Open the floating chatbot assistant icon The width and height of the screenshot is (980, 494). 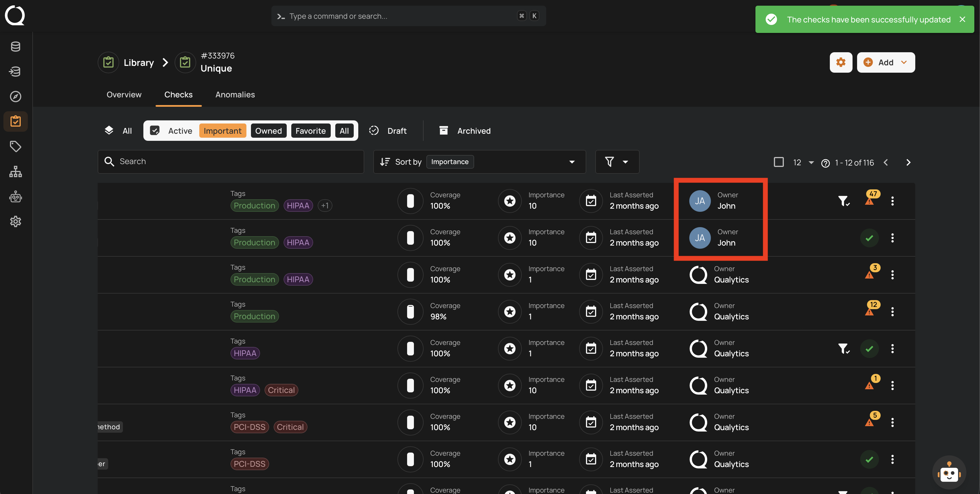click(x=949, y=473)
